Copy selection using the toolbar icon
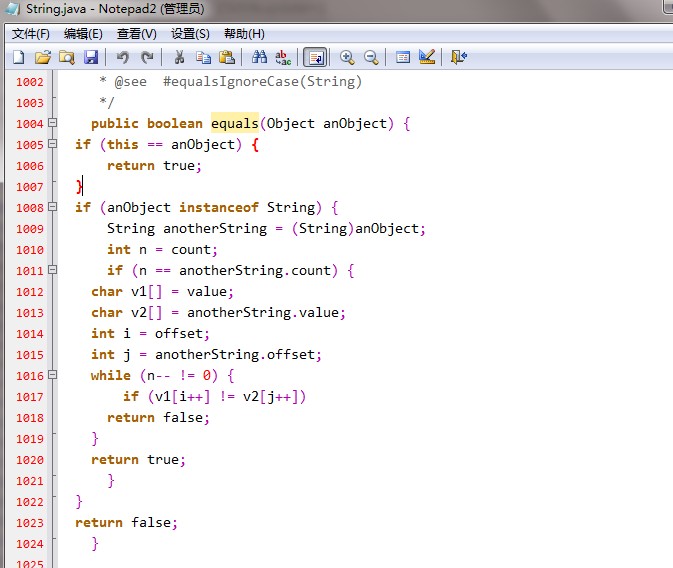Image resolution: width=673 pixels, height=568 pixels. pos(203,58)
